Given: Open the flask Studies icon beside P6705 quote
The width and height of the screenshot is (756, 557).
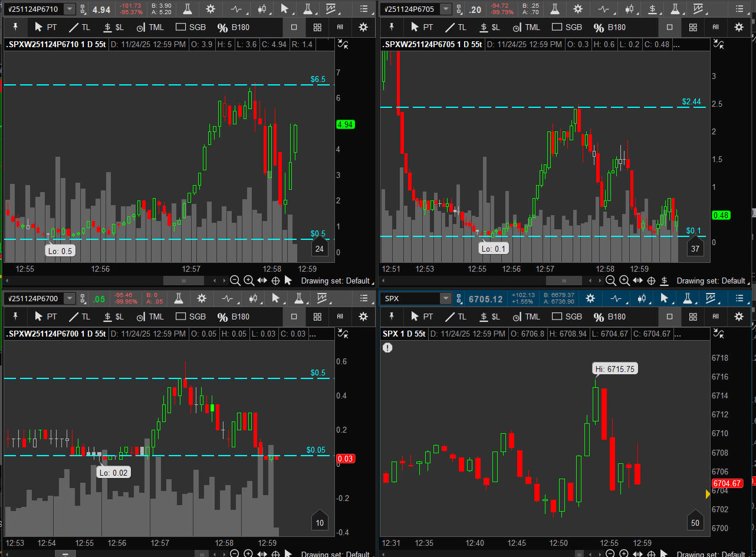Looking at the screenshot, I should coord(553,9).
